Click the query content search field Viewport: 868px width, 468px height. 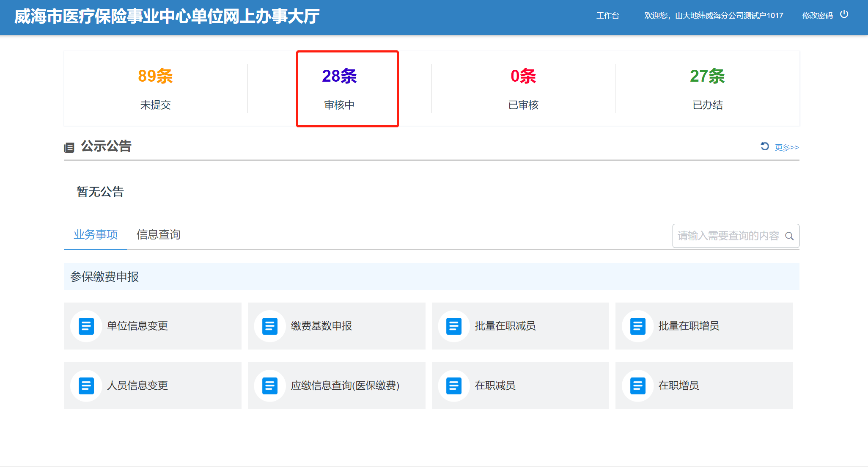(728, 236)
